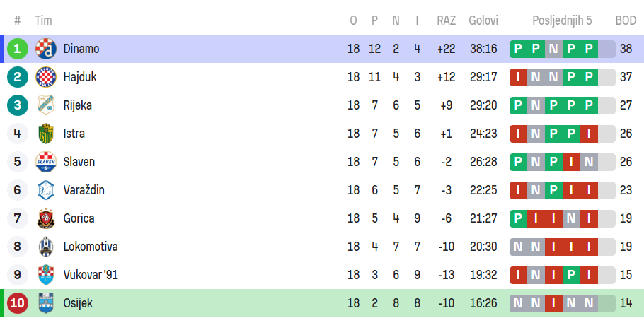
Task: Click the Istra club crest icon
Action: 46,134
